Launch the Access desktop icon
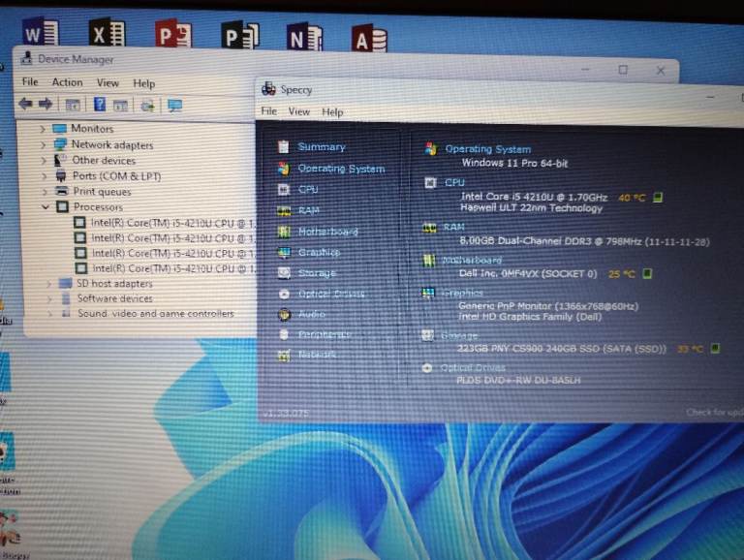This screenshot has height=560, width=744. pyautogui.click(x=369, y=39)
